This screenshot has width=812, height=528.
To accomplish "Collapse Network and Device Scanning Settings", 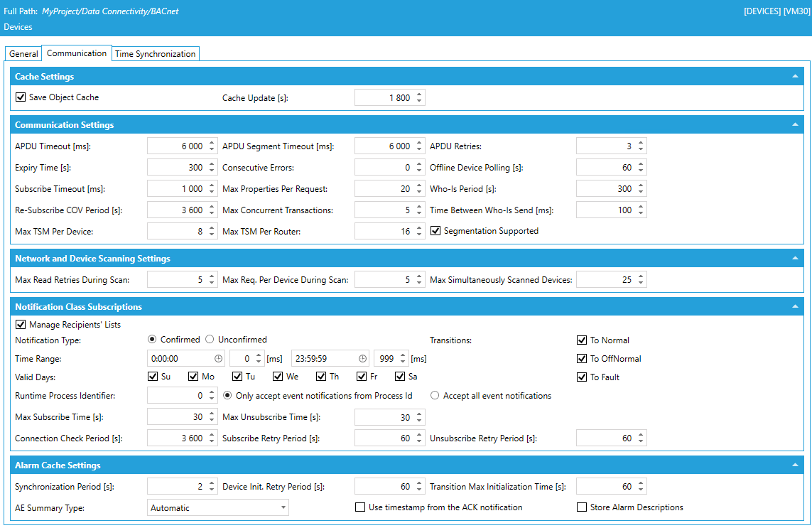I will tap(795, 258).
